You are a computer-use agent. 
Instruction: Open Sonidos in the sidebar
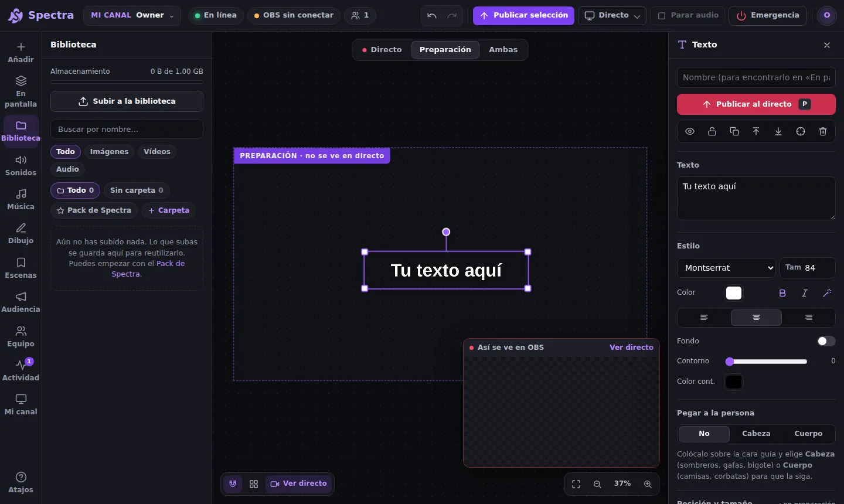coord(21,166)
